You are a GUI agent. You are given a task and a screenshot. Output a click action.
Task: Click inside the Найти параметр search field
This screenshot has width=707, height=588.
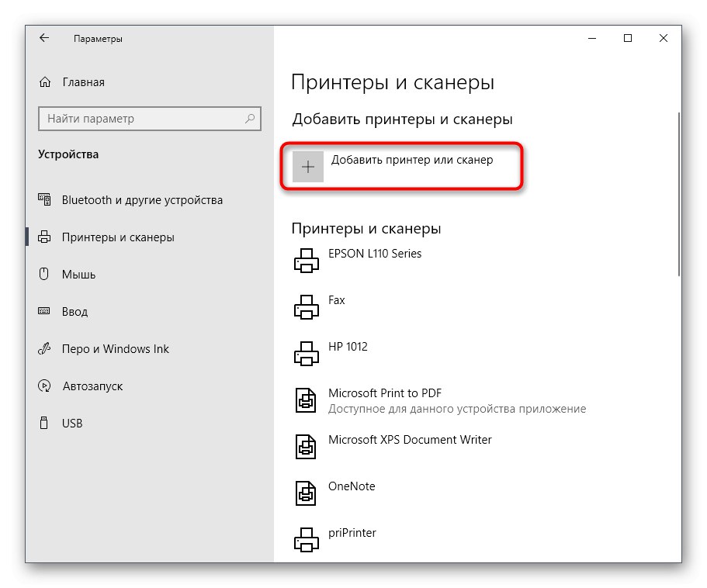point(150,119)
